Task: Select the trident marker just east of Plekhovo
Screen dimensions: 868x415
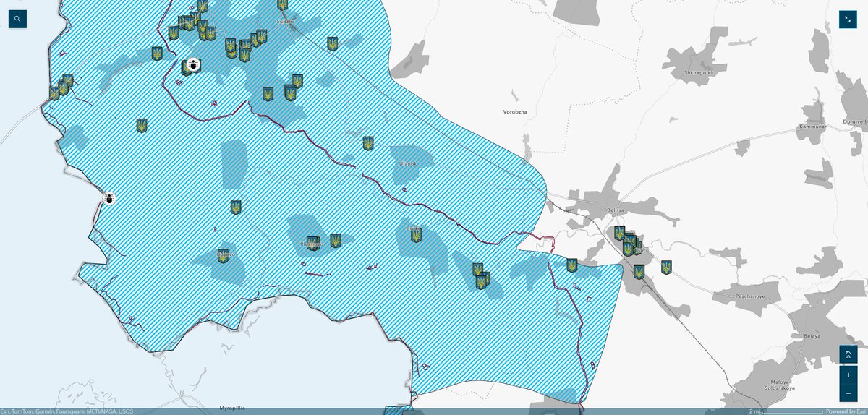Action: [x=336, y=241]
